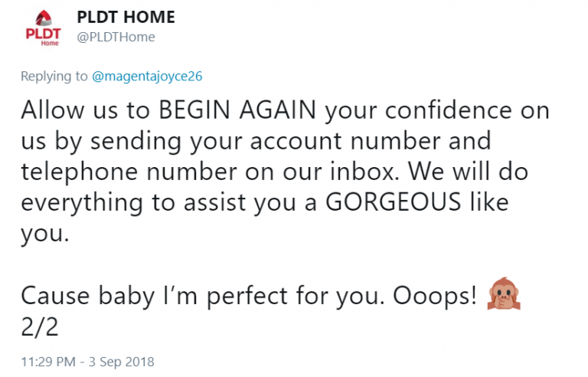Click the 11:29 PM timestamp
This screenshot has height=377, width=588.
(48, 362)
